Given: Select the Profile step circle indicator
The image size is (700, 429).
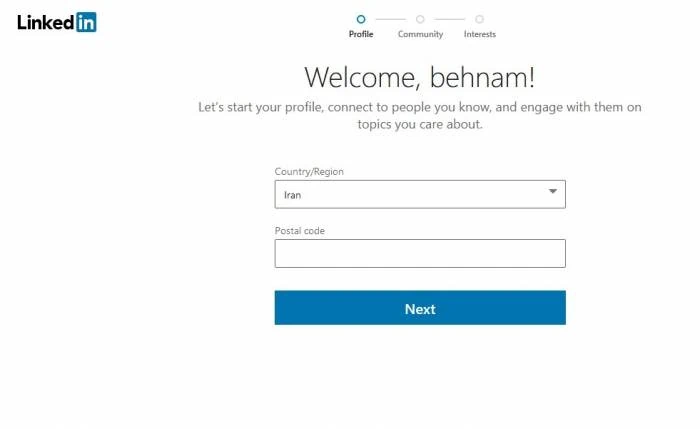Looking at the screenshot, I should coord(361,19).
